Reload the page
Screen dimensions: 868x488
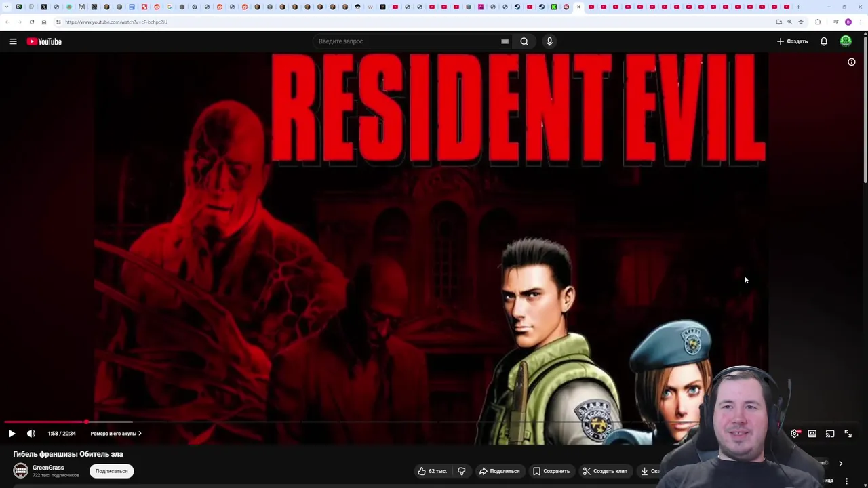point(32,22)
